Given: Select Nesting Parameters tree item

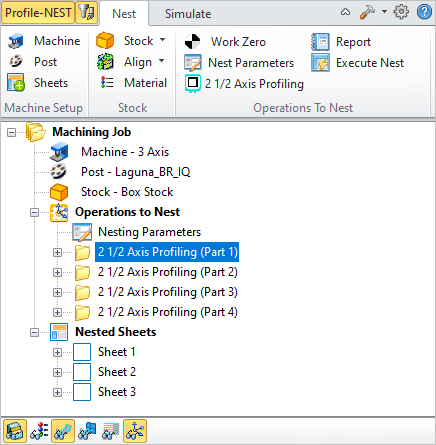Looking at the screenshot, I should click(x=149, y=232).
